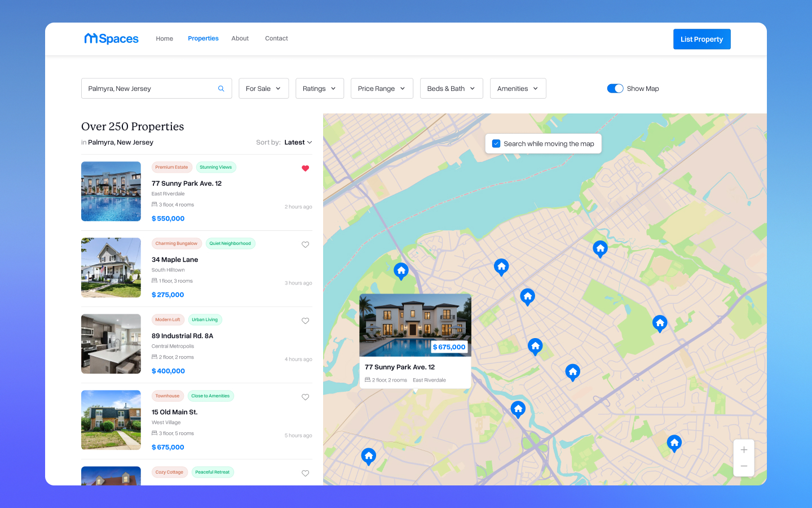
Task: Click the Premium Estate tag
Action: pyautogui.click(x=171, y=167)
